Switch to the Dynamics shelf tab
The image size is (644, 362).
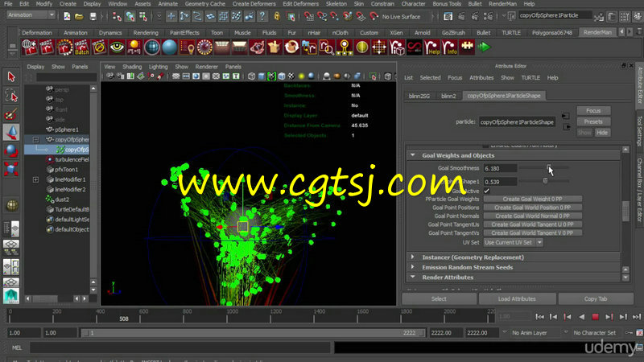[110, 32]
